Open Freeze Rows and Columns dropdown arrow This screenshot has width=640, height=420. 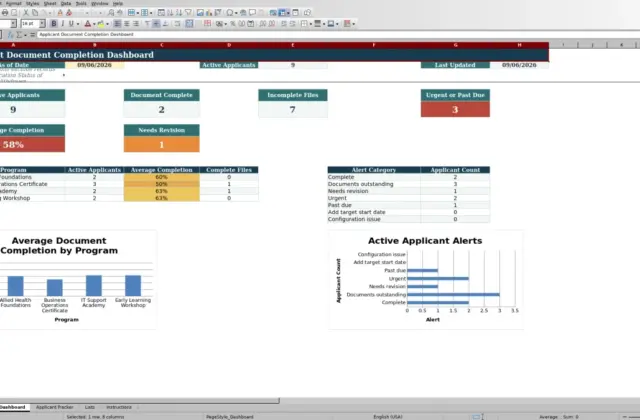tap(288, 13)
